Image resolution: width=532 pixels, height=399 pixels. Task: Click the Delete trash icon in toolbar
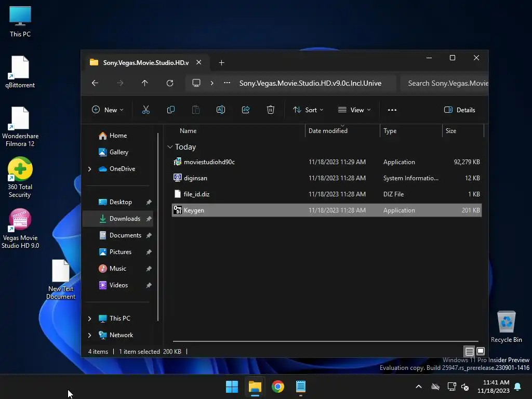click(x=270, y=110)
